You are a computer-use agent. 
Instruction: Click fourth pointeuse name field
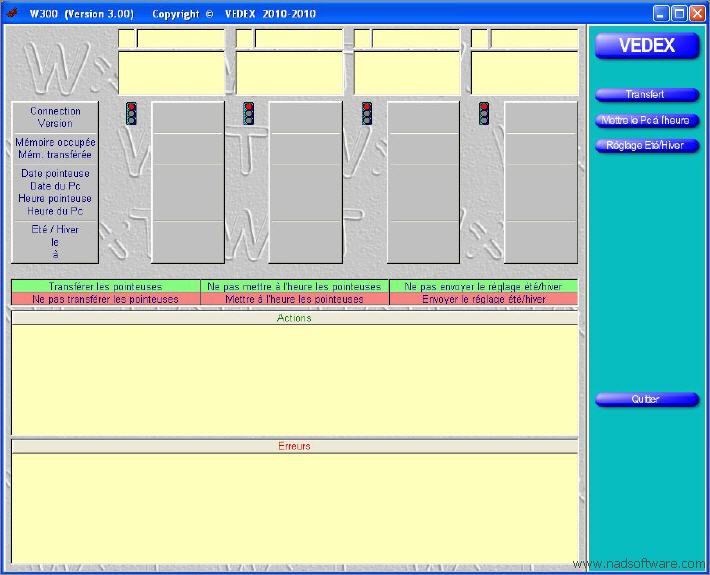coord(534,38)
